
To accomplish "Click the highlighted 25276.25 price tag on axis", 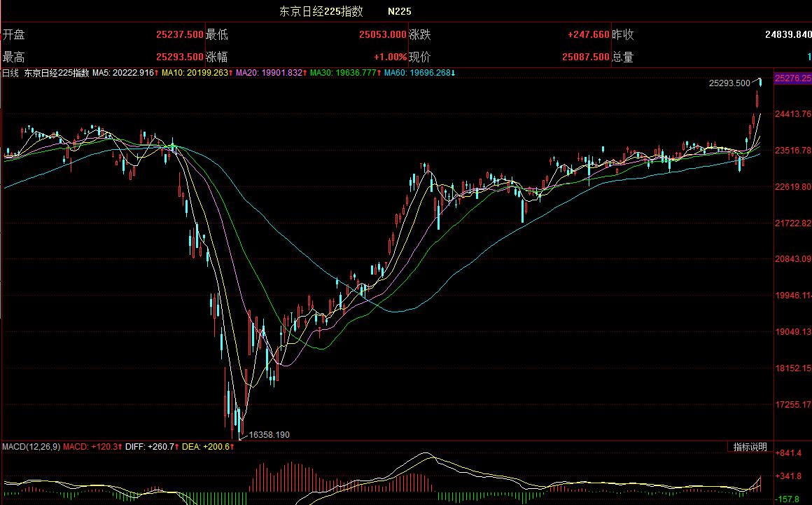I will coord(793,78).
